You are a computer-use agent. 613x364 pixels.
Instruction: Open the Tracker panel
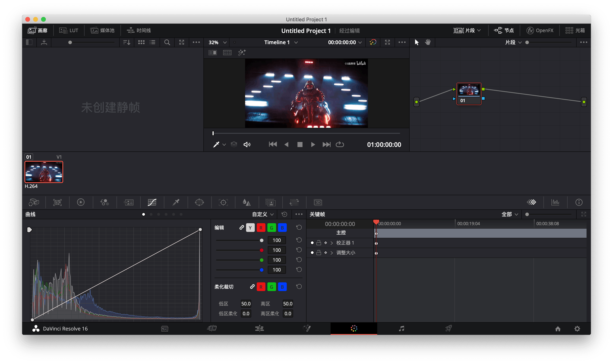[x=223, y=202]
